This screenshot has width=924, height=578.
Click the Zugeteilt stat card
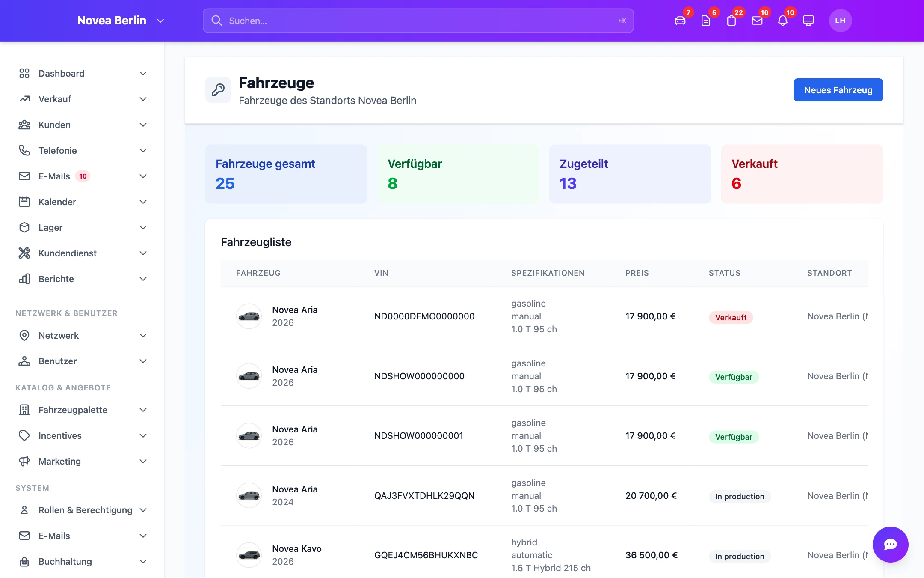coord(630,174)
